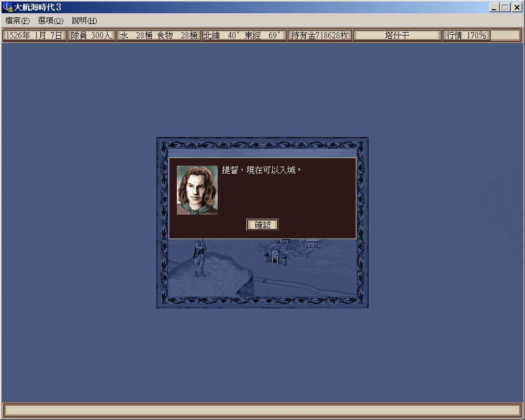
Task: Click the 塔什干 city name panel
Action: tap(397, 36)
